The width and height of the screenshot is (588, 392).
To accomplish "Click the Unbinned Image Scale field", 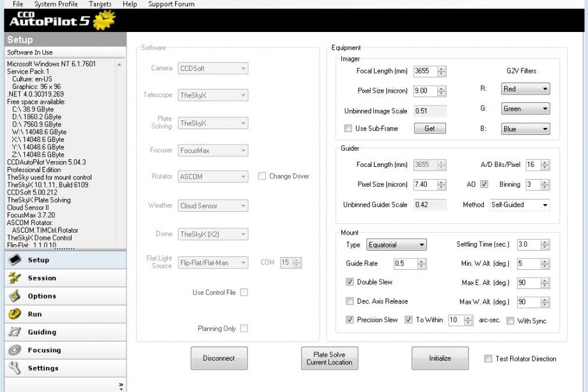I will 429,111.
